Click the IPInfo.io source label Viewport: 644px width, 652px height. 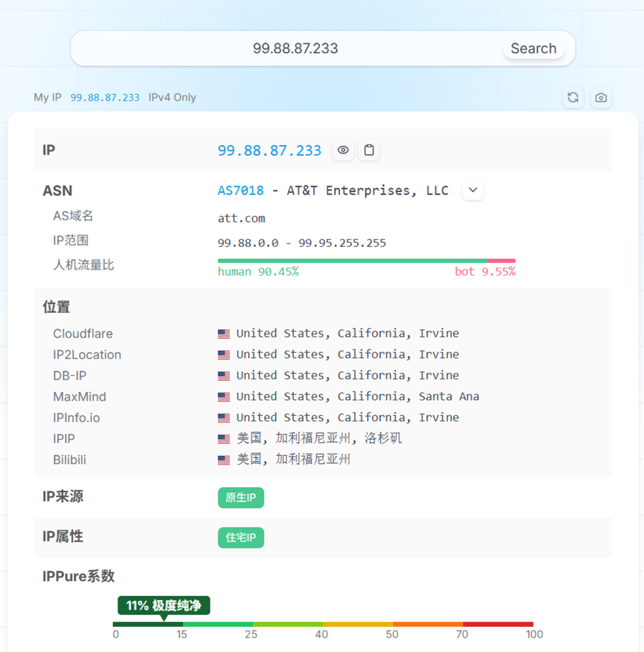pyautogui.click(x=76, y=418)
